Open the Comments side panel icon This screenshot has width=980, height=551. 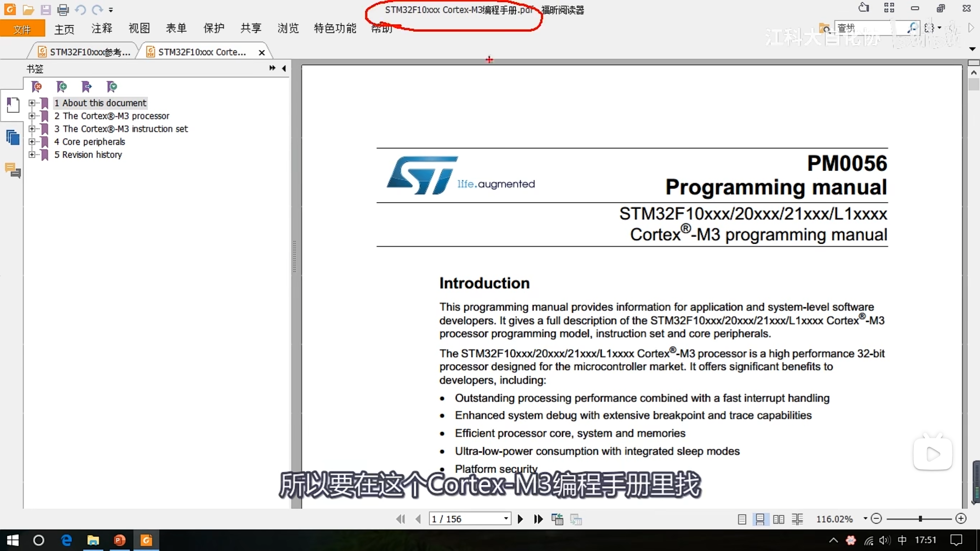tap(13, 170)
